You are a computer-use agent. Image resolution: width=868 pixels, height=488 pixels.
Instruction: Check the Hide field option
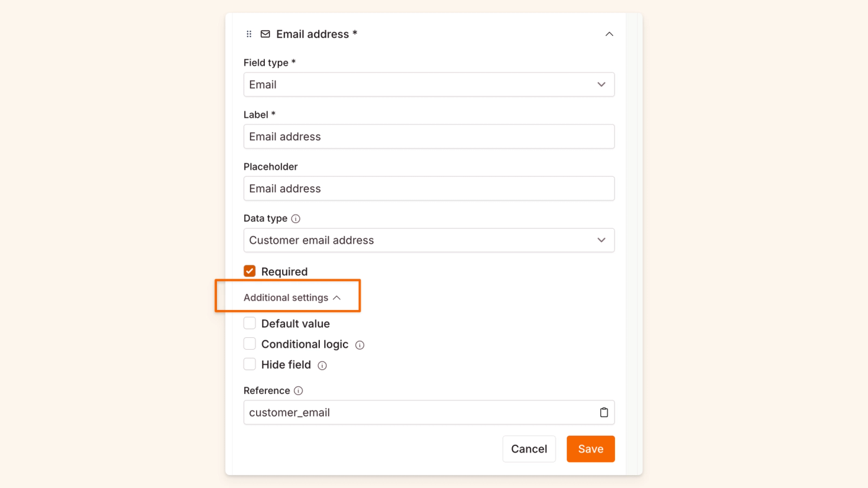click(249, 364)
